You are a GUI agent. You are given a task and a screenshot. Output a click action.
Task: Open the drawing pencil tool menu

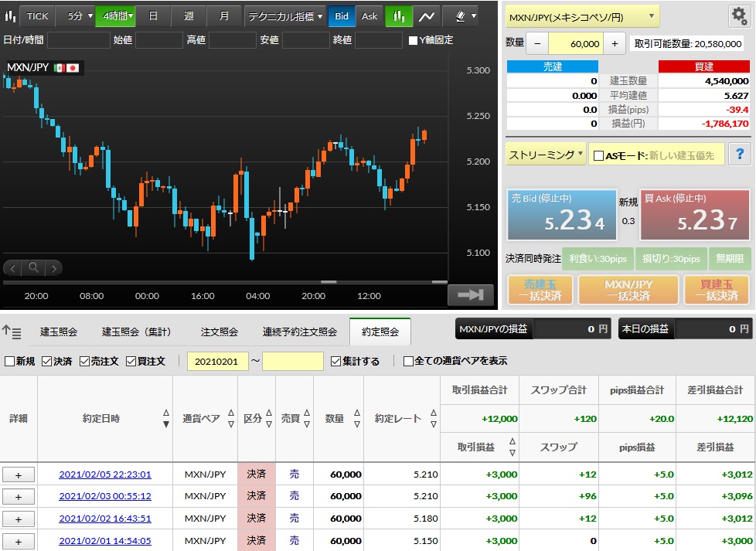(465, 16)
